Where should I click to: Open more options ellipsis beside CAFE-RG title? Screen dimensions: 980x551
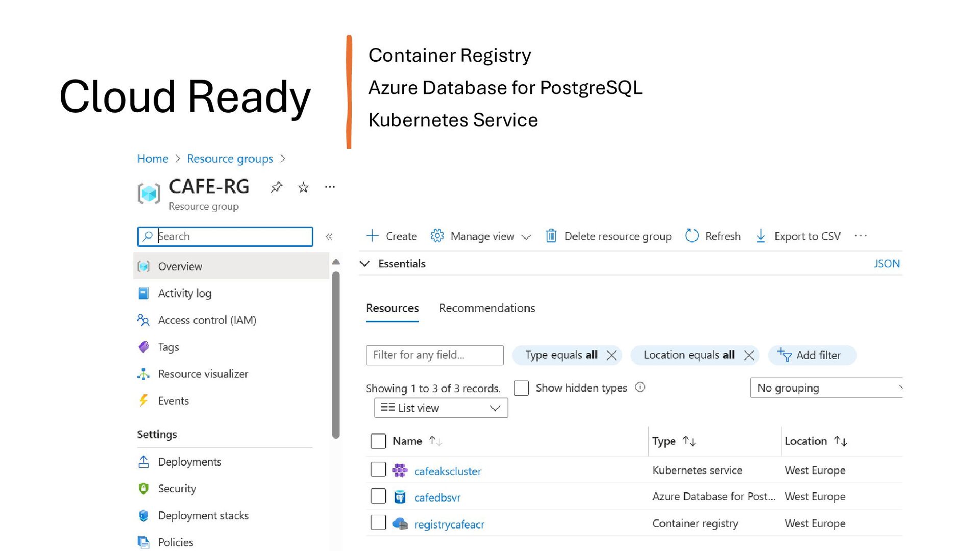tap(330, 187)
